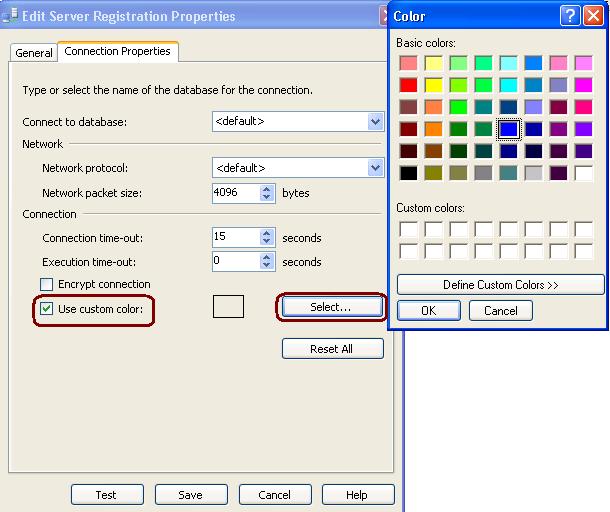The width and height of the screenshot is (610, 512).
Task: Close the Color dialog with X icon
Action: [592, 16]
